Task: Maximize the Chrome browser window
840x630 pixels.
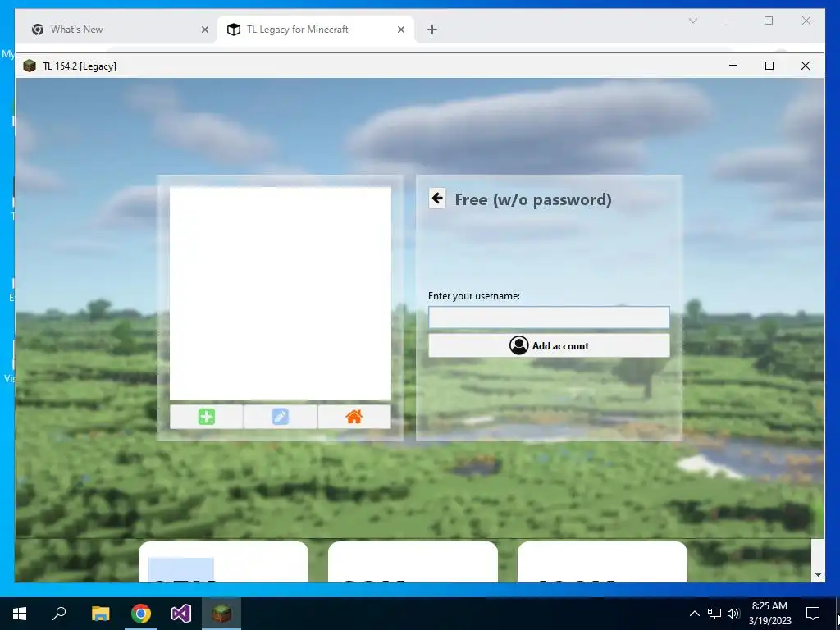Action: [768, 21]
